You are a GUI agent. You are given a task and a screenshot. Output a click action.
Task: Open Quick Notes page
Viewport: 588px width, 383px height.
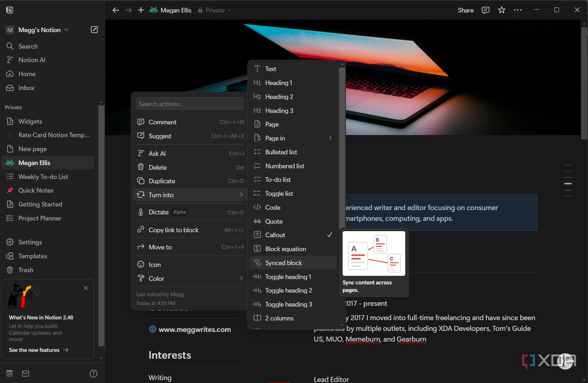point(48,190)
